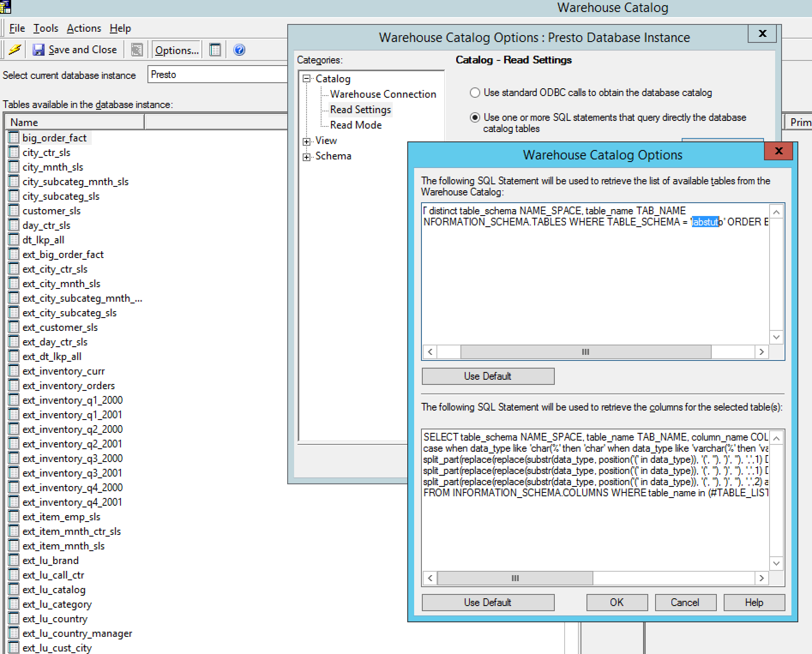The width and height of the screenshot is (812, 654).
Task: Expand the View category node
Action: pos(307,141)
